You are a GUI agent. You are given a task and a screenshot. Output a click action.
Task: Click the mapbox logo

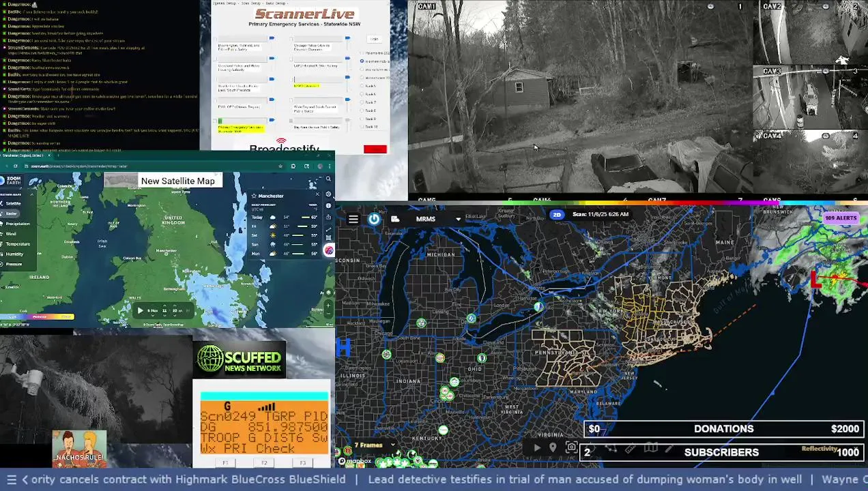click(x=355, y=461)
